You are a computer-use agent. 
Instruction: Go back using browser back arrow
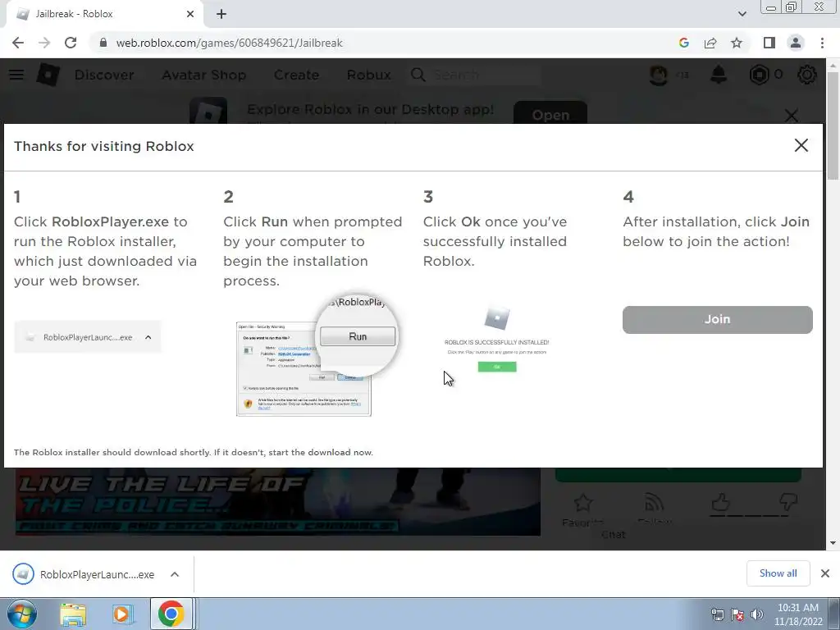[18, 43]
